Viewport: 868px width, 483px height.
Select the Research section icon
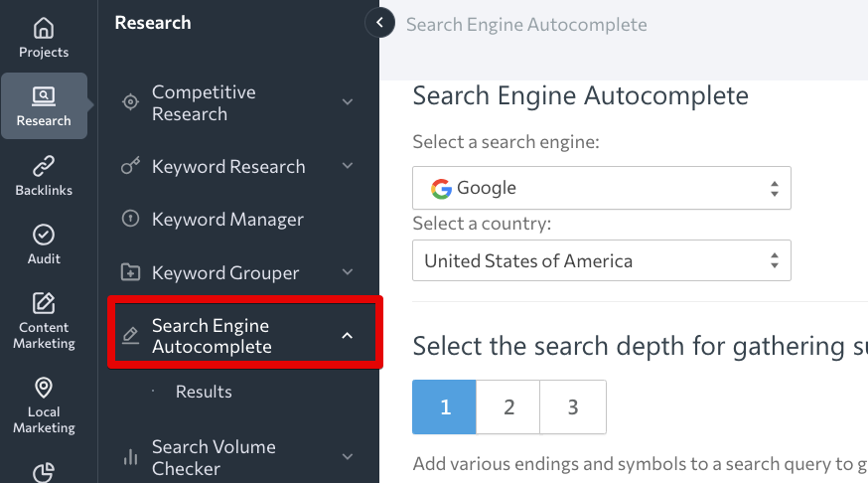pos(44,97)
